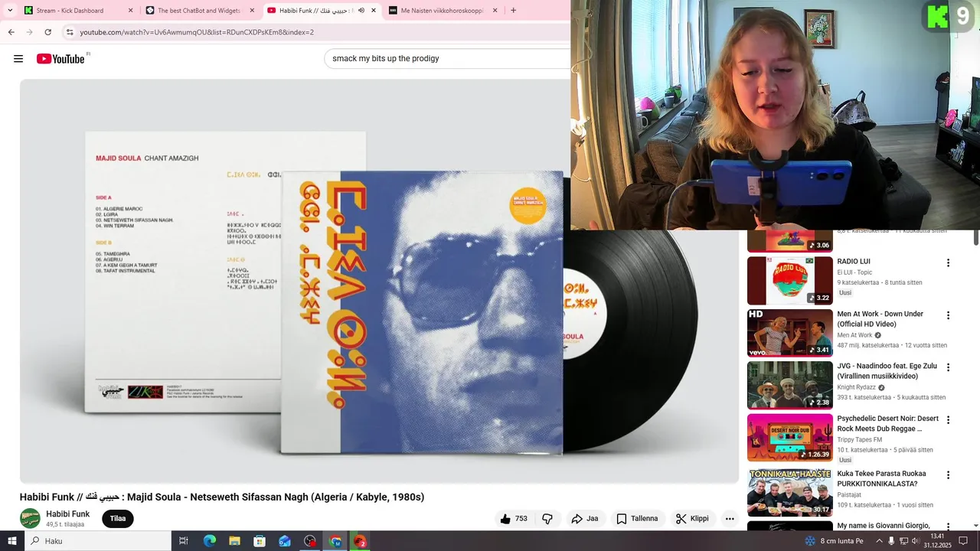
Task: Mute tab via speaker icon on Habibi Funk tab
Action: 361,11
